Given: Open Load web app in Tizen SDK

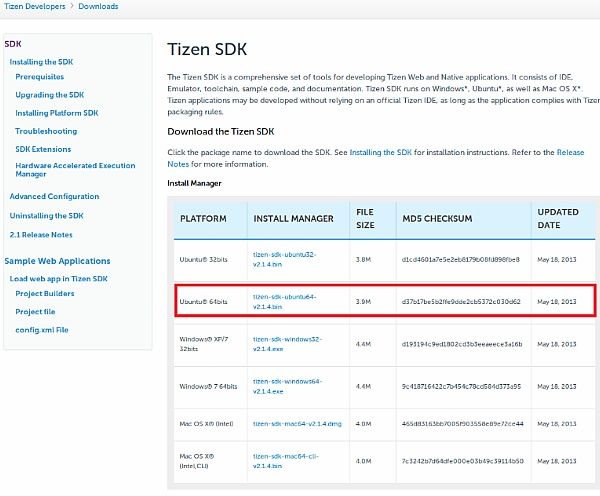Looking at the screenshot, I should [x=59, y=279].
